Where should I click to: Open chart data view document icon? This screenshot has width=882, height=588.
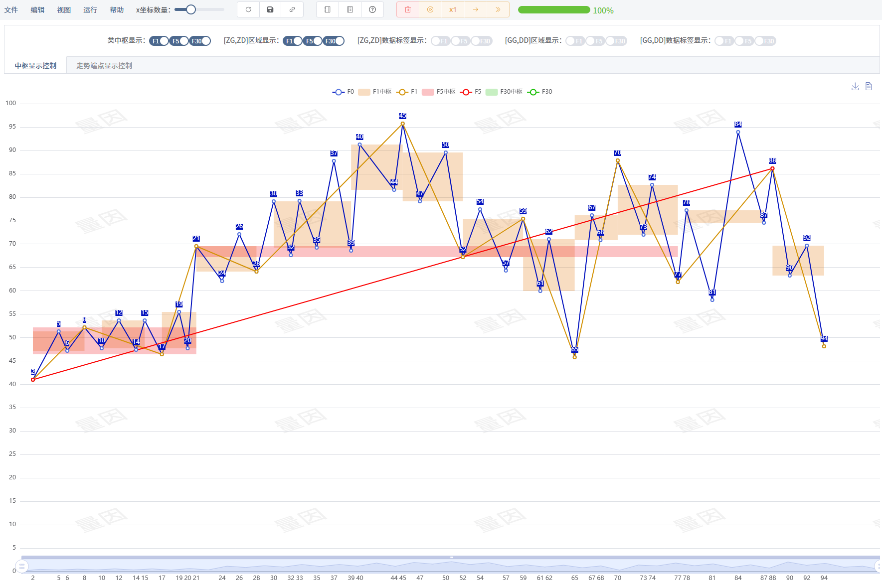(869, 86)
